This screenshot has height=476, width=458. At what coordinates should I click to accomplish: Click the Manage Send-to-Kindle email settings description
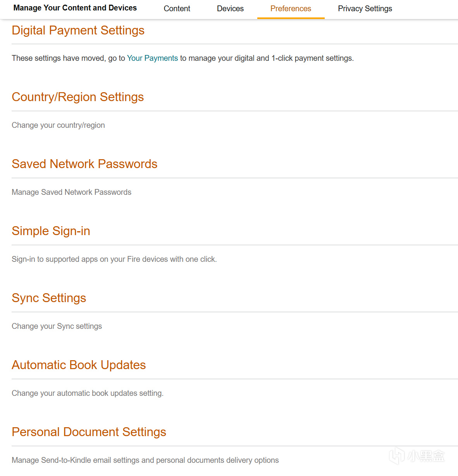coord(145,460)
